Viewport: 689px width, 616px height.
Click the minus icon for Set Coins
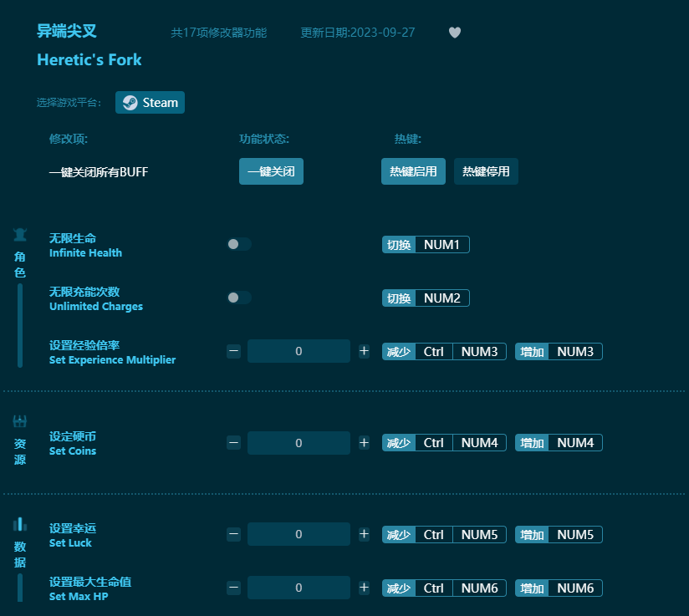[233, 443]
